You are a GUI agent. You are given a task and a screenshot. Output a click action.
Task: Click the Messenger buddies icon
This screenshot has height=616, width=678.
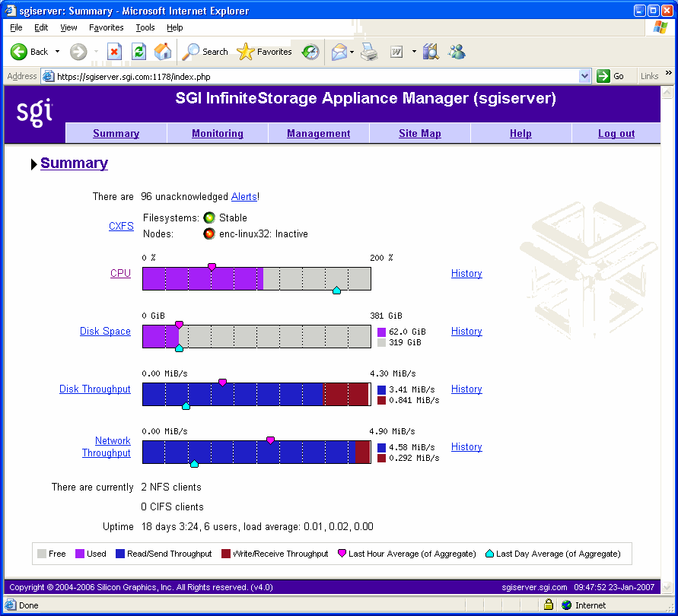pos(457,52)
